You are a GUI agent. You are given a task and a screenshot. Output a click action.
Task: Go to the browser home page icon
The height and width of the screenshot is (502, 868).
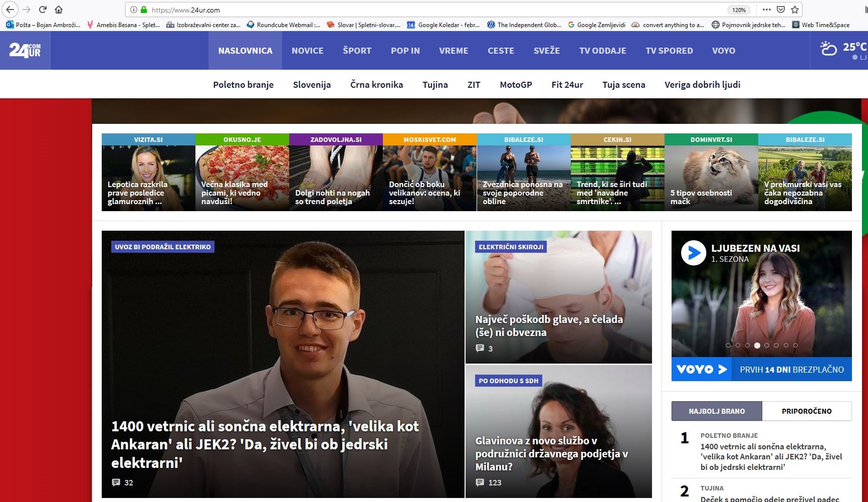59,10
